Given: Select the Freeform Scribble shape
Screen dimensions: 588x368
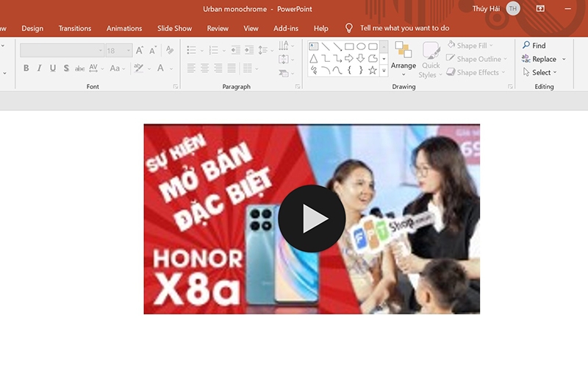Looking at the screenshot, I should [314, 70].
